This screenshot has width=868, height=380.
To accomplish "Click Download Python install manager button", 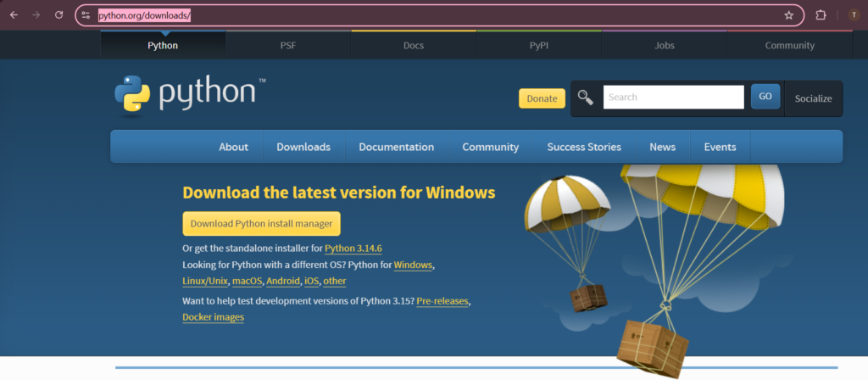I will tap(261, 224).
